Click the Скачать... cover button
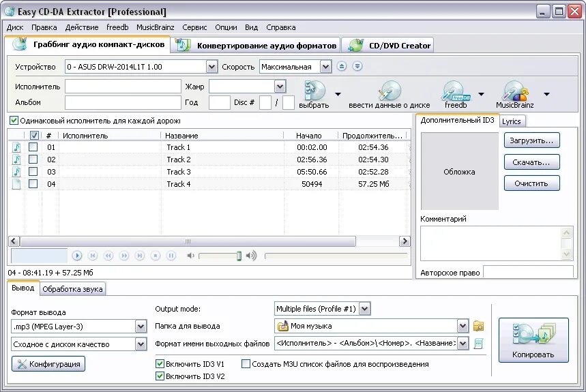This screenshot has width=586, height=392. click(532, 162)
